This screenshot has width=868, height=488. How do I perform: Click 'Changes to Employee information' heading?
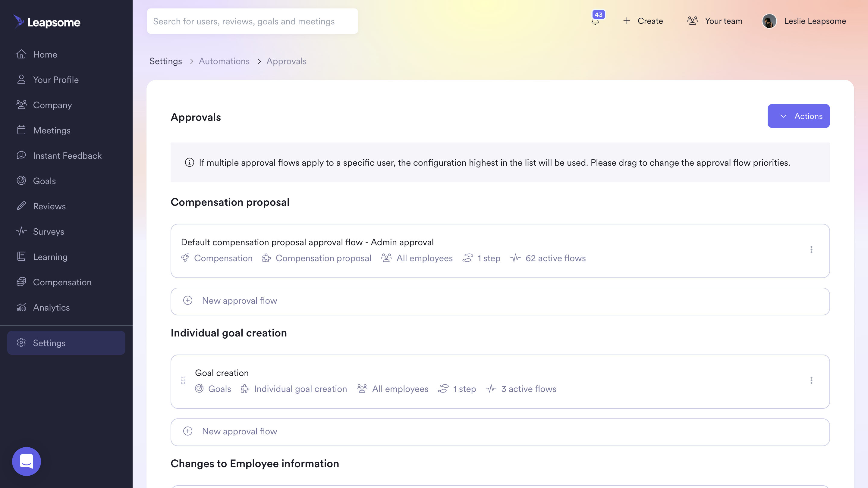pyautogui.click(x=255, y=463)
